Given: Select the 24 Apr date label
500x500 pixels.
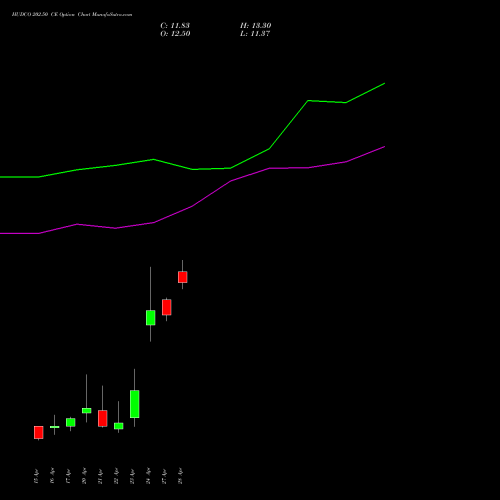Looking at the screenshot, I should [x=148, y=476].
